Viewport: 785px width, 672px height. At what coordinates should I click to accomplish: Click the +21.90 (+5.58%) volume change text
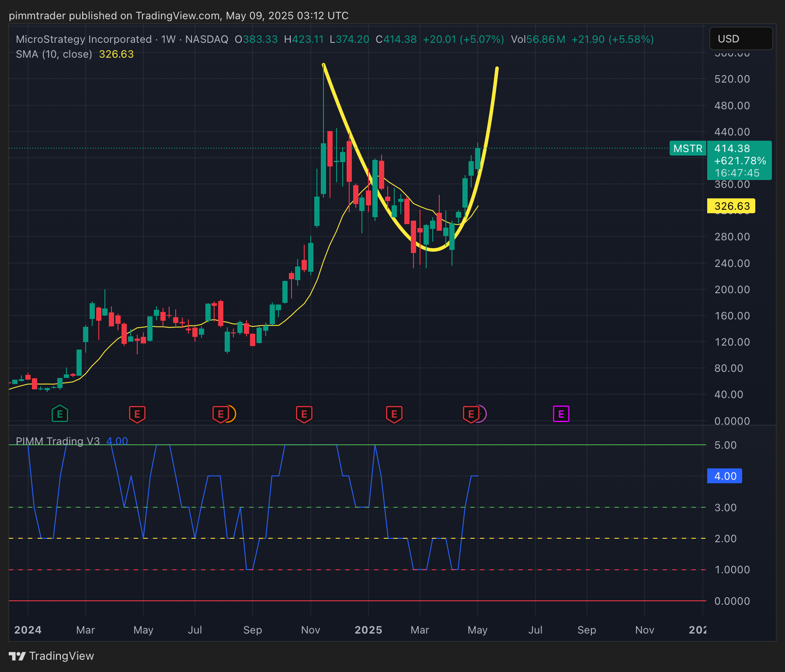(x=612, y=39)
